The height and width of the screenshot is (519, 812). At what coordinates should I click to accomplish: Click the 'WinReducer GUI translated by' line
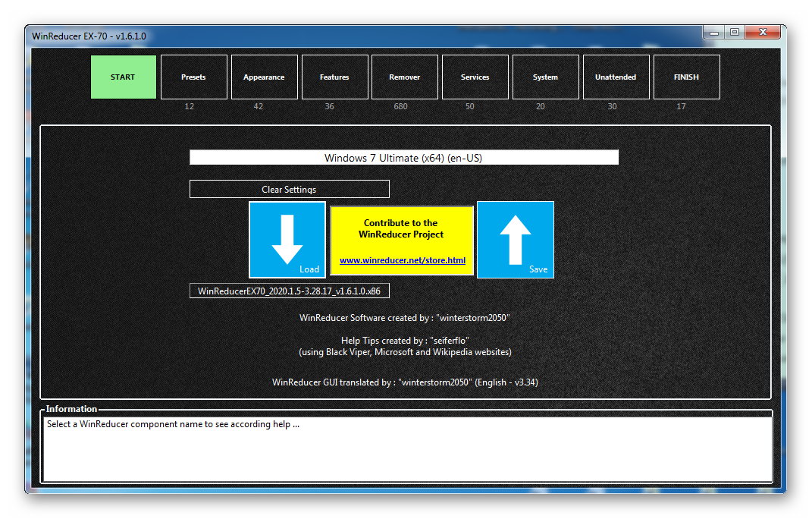pos(405,382)
